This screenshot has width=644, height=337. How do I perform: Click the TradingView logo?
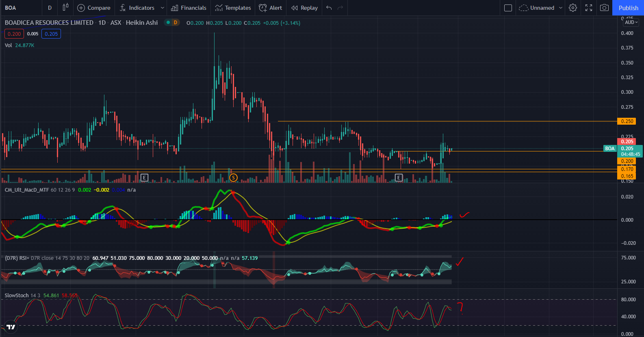[x=11, y=327]
